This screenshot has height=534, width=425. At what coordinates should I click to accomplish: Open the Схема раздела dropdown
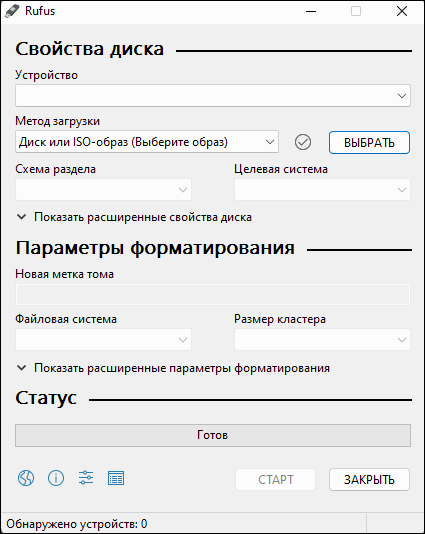point(103,190)
